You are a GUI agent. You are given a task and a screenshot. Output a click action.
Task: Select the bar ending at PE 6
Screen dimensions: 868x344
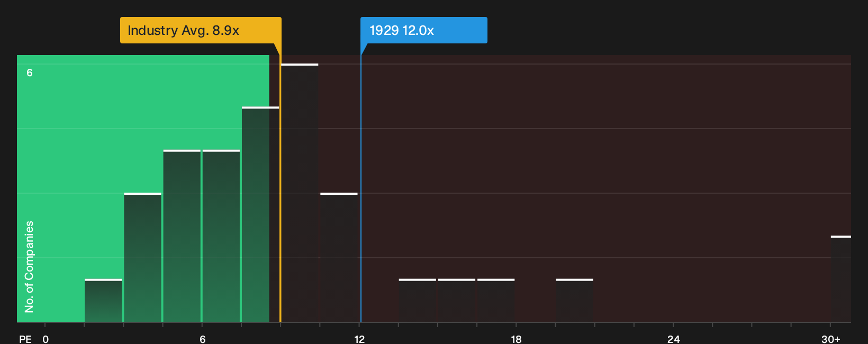point(182,236)
